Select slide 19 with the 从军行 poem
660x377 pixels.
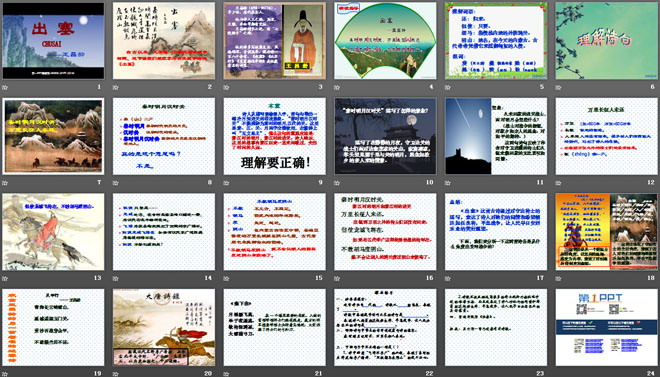click(x=53, y=327)
